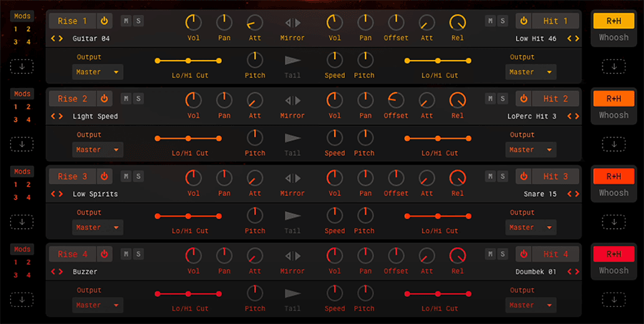Screen dimensions: 644x324
Task: Toggle the Rise 4 power button
Action: [104, 254]
